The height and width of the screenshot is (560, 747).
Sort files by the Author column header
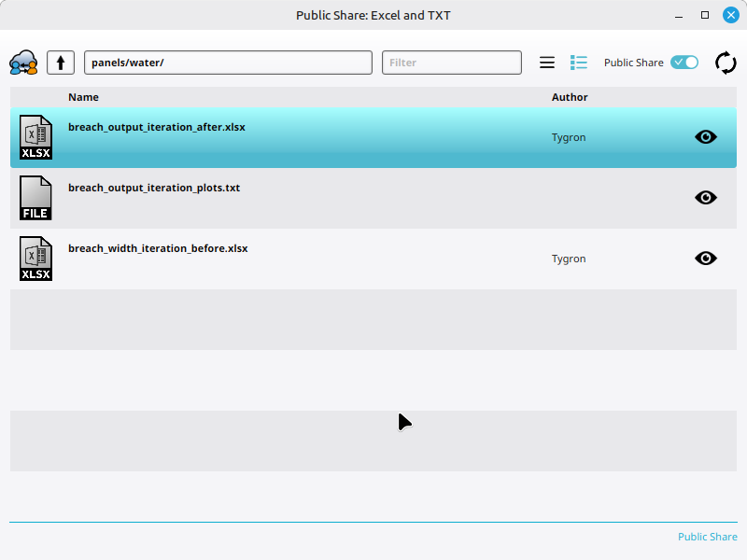570,97
